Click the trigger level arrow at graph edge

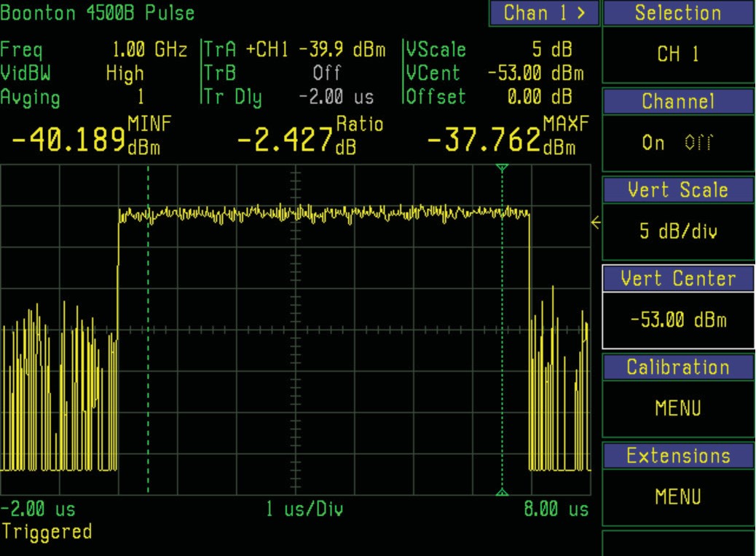(x=596, y=223)
